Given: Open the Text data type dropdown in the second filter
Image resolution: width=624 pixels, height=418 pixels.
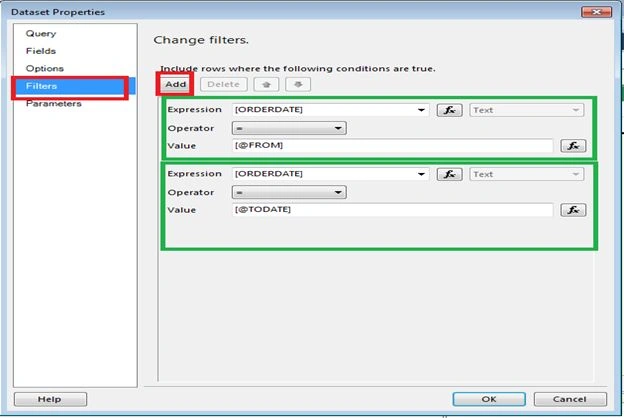Looking at the screenshot, I should [526, 174].
